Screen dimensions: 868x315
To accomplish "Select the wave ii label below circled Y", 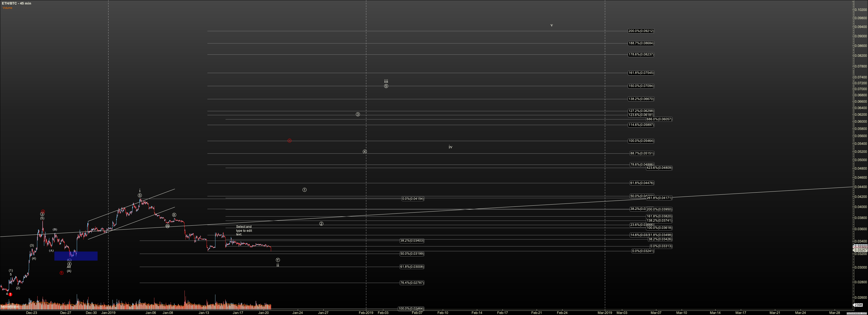I will point(278,265).
